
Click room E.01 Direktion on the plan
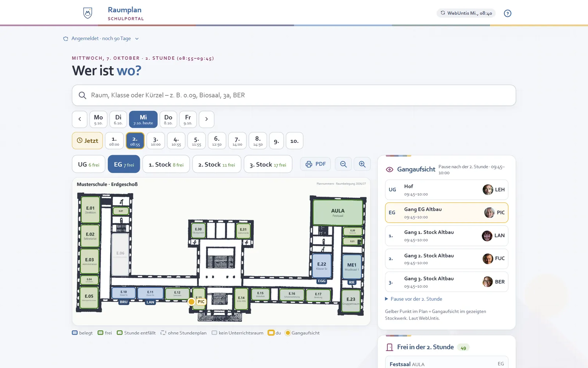point(90,210)
